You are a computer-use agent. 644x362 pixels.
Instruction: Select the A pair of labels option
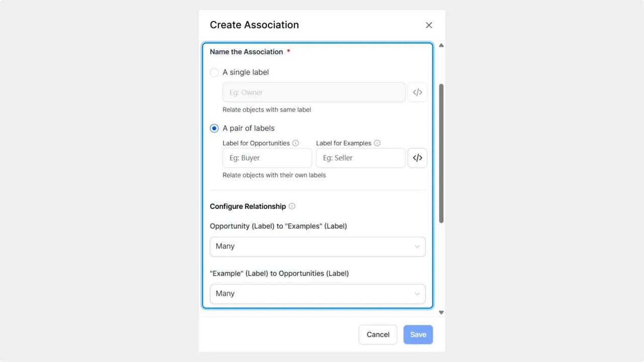(214, 128)
